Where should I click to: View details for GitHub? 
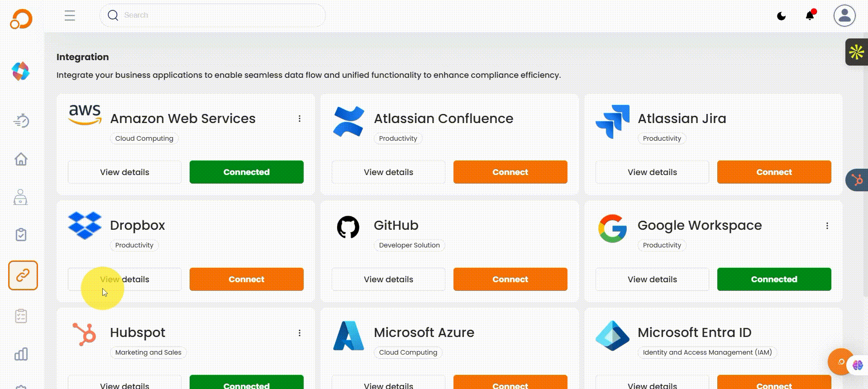pos(388,279)
